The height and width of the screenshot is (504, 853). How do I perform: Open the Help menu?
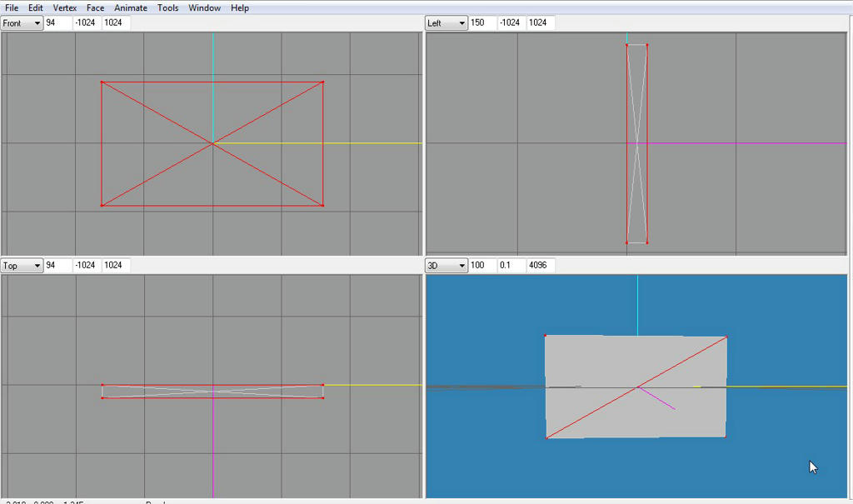tap(240, 7)
